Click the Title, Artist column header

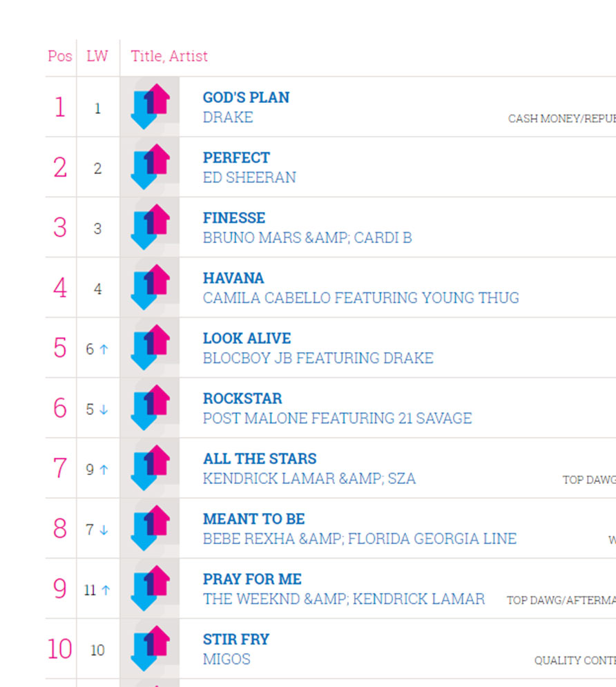(169, 56)
